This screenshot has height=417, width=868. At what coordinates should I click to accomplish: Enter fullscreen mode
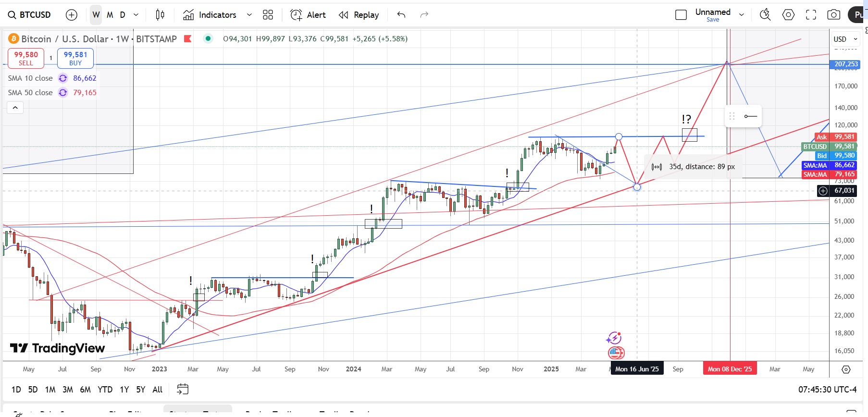(x=811, y=15)
